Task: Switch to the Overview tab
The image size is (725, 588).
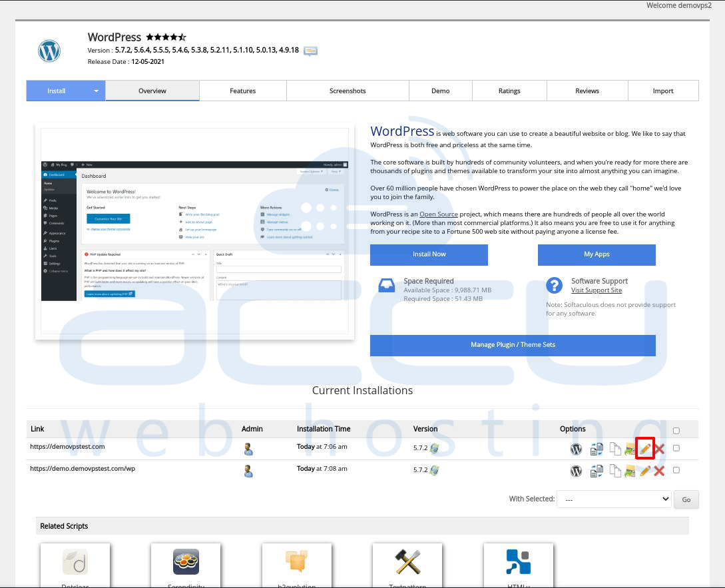Action: tap(152, 91)
